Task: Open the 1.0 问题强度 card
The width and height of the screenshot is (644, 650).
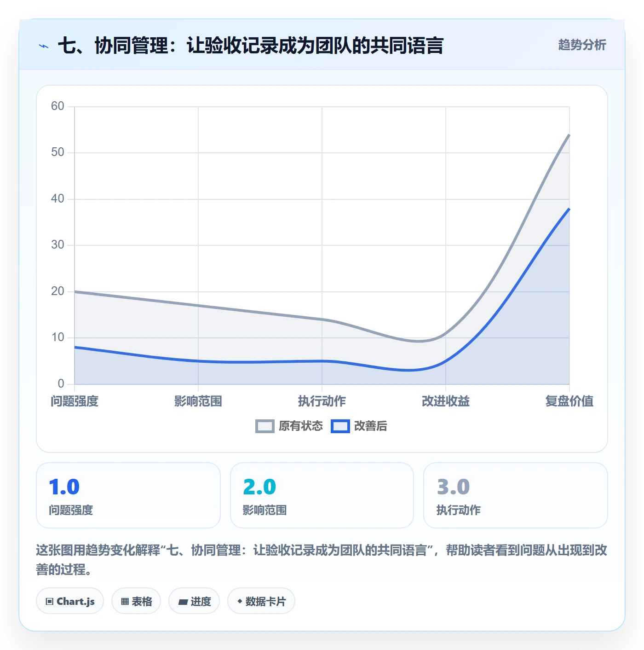Action: pyautogui.click(x=128, y=495)
